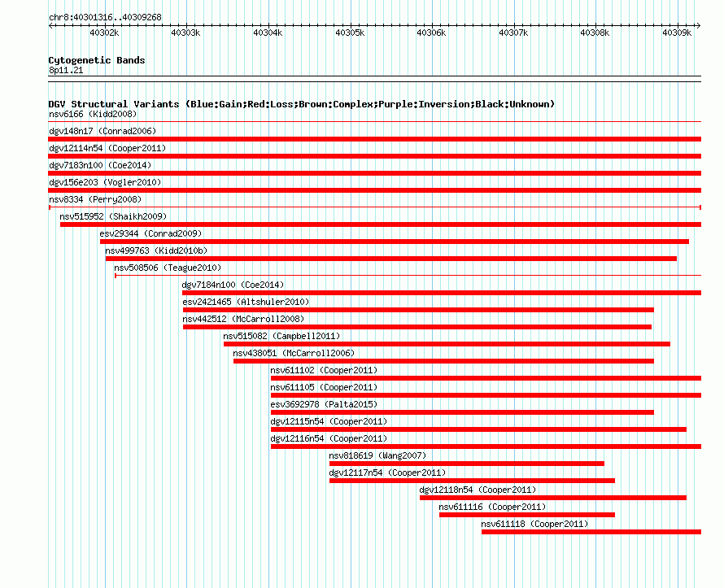Click dgv12116n54 (Cooper2011) label
This screenshot has height=588, width=724.
[329, 438]
